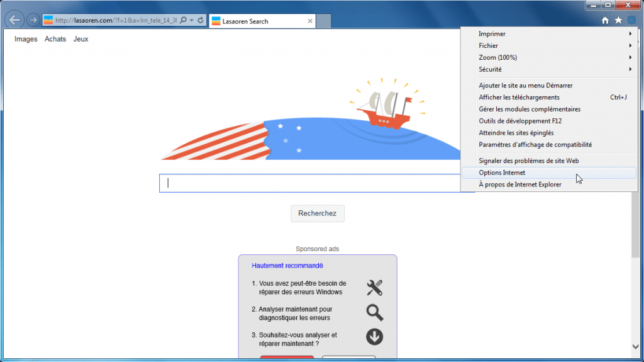Open Gérer les modules complémentaires
Image resolution: width=644 pixels, height=362 pixels.
coord(549,110)
